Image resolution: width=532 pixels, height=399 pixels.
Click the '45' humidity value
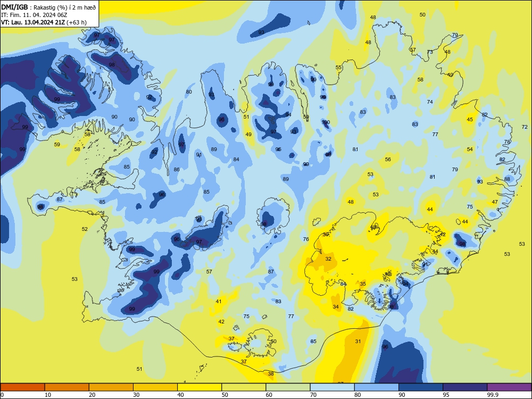click(x=470, y=119)
